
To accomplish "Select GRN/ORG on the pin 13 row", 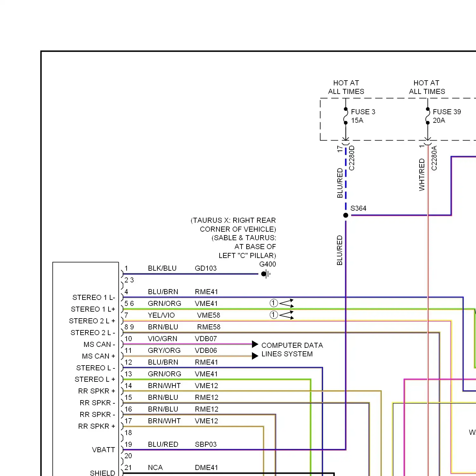I will (164, 374).
